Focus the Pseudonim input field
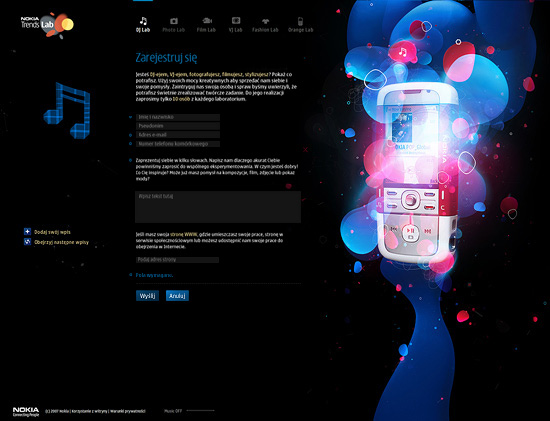Screen dimensions: 550x421 point(178,126)
